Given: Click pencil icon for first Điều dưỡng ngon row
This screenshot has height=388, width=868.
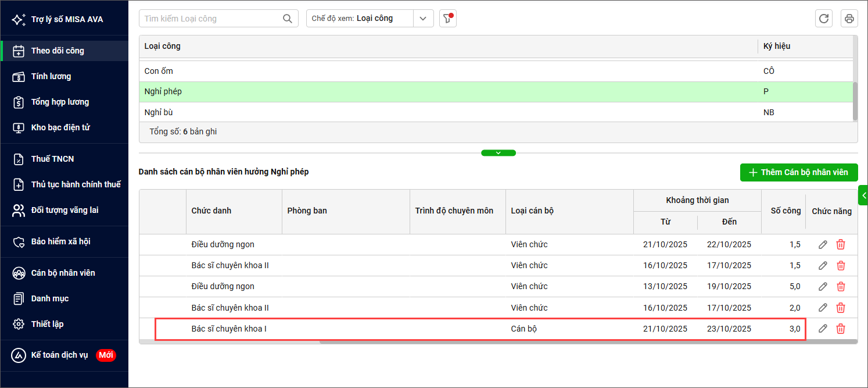Looking at the screenshot, I should pyautogui.click(x=823, y=245).
